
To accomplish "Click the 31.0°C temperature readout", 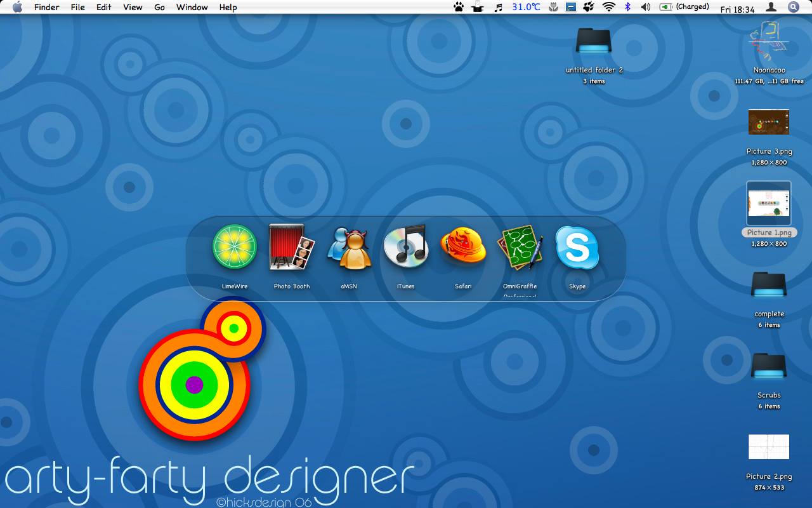I will pyautogui.click(x=527, y=7).
